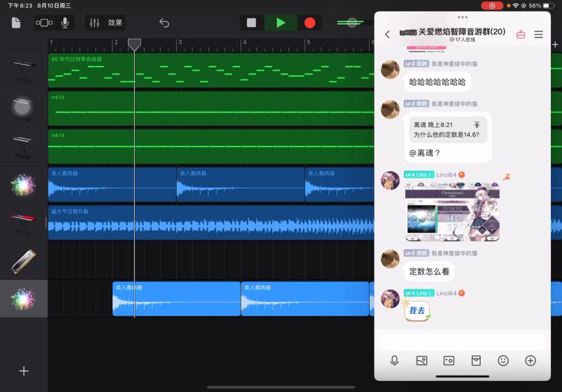Switch to track view button
Viewport: 562px width, 392px height.
point(44,23)
